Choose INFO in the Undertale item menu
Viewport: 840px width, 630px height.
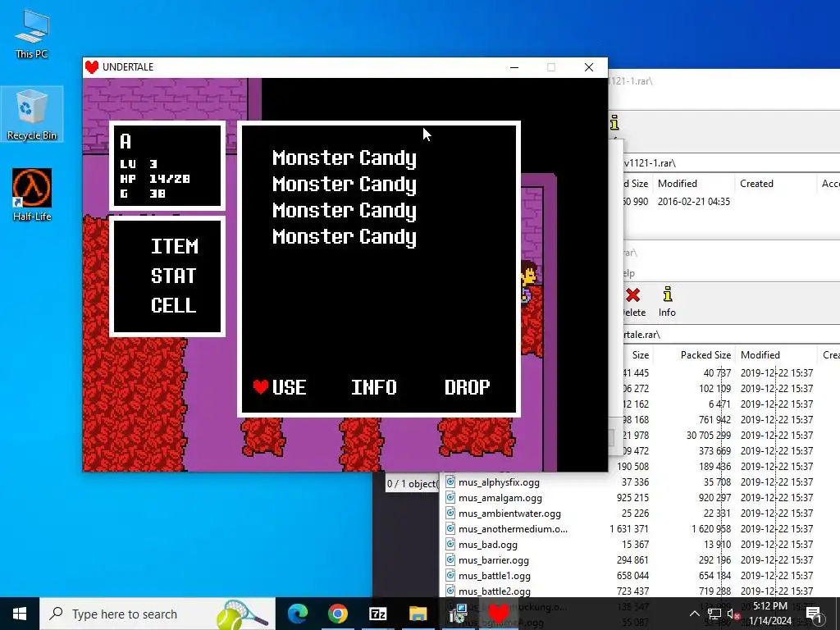tap(373, 387)
